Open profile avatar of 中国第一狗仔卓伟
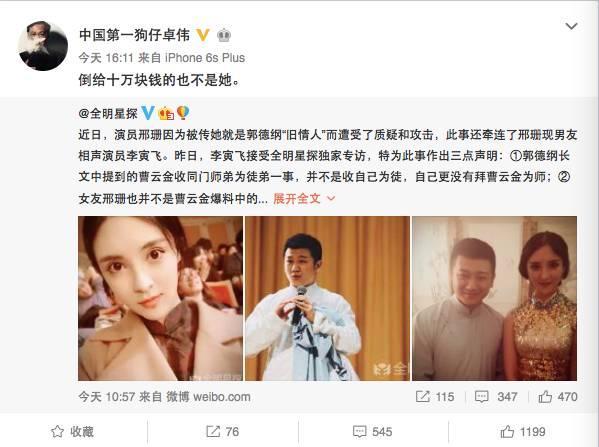The width and height of the screenshot is (599, 447). pos(43,46)
